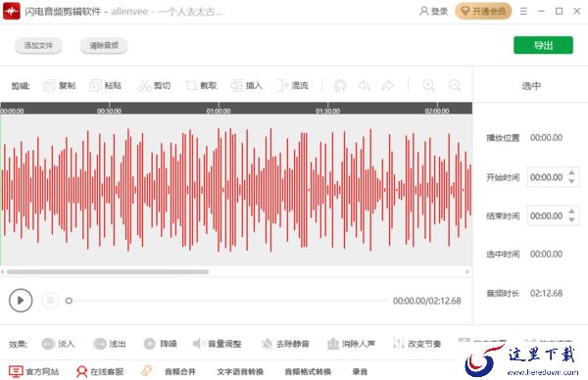588x380 pixels.
Task: Click the Audio Duration 02:12.68 value
Action: [547, 293]
